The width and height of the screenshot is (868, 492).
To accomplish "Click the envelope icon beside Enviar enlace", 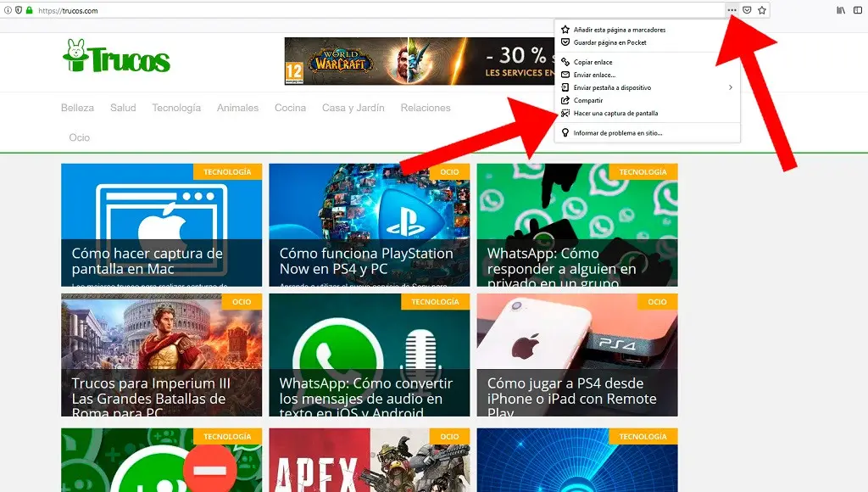I will pyautogui.click(x=565, y=75).
